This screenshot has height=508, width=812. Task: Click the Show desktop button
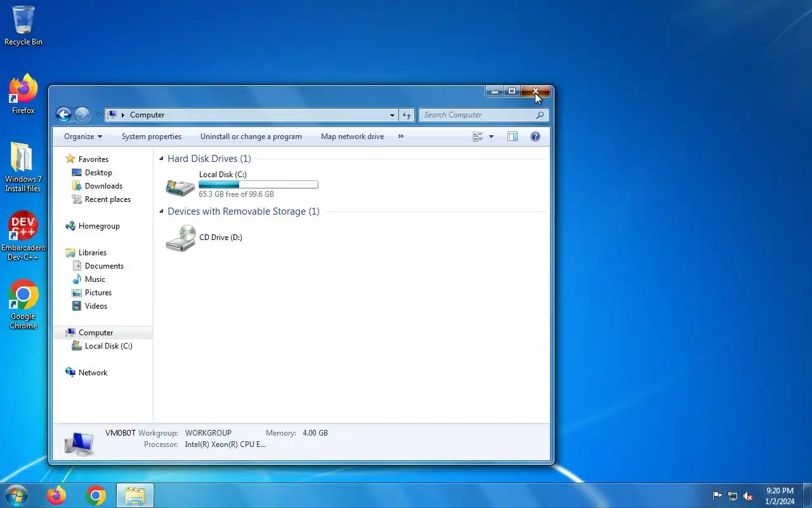click(807, 495)
